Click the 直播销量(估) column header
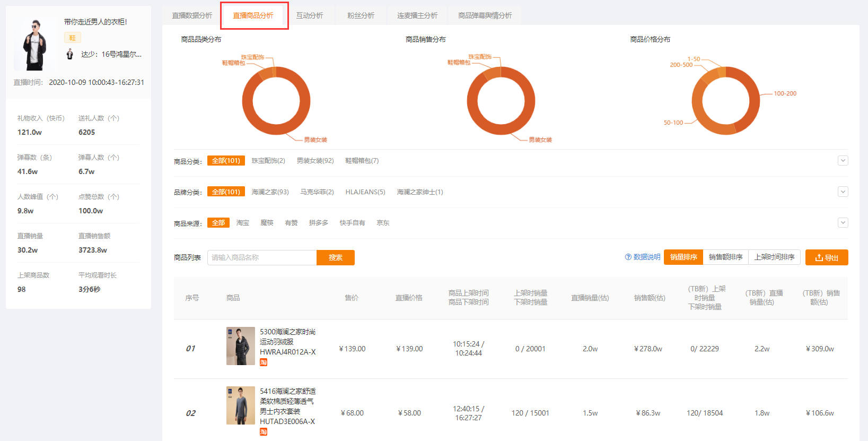Viewport: 868px width, 441px height. [x=590, y=298]
